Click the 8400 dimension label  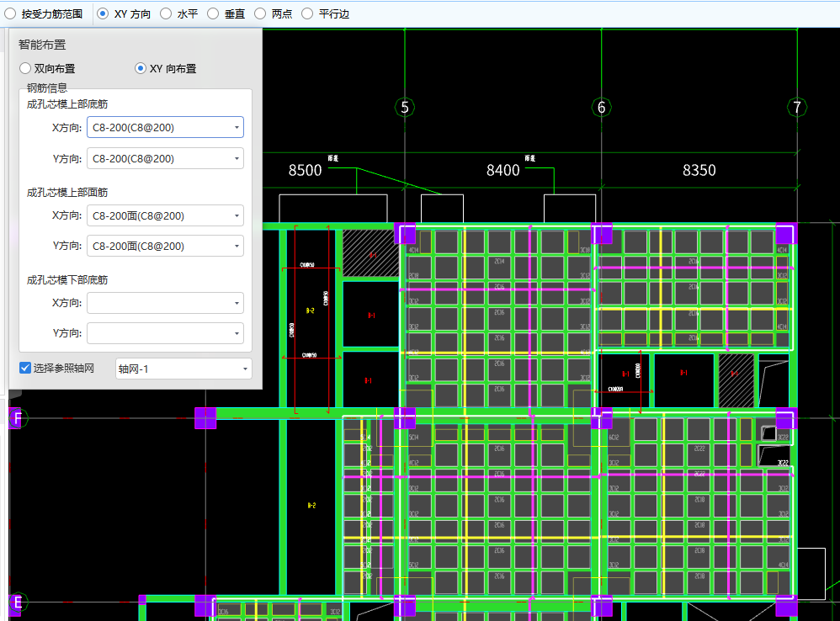coord(503,171)
